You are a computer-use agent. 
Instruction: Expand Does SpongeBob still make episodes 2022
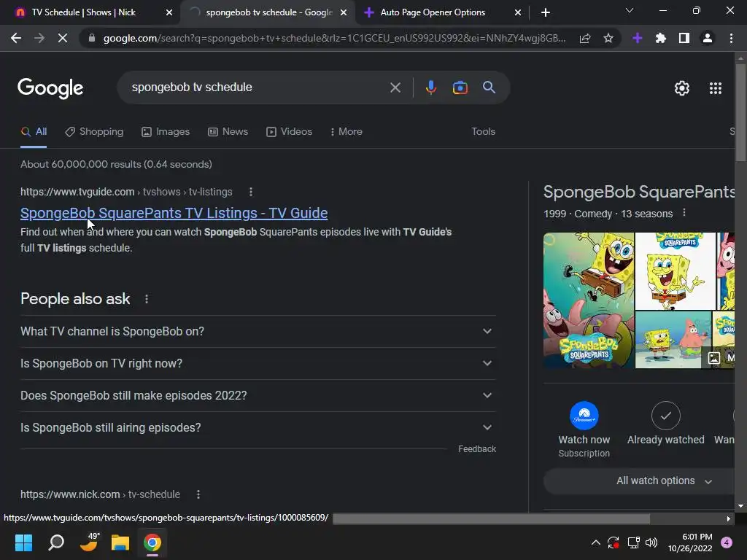pos(258,396)
